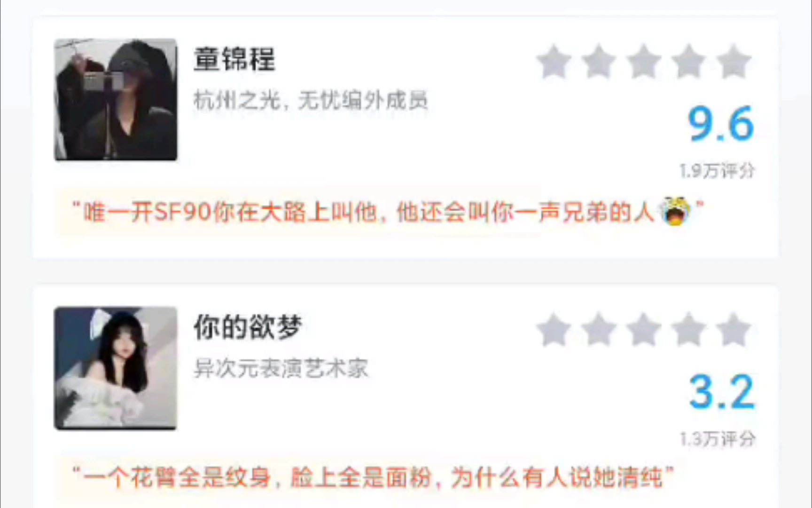812x508 pixels.
Task: Rate 你的欲梦 one star
Action: coord(554,330)
